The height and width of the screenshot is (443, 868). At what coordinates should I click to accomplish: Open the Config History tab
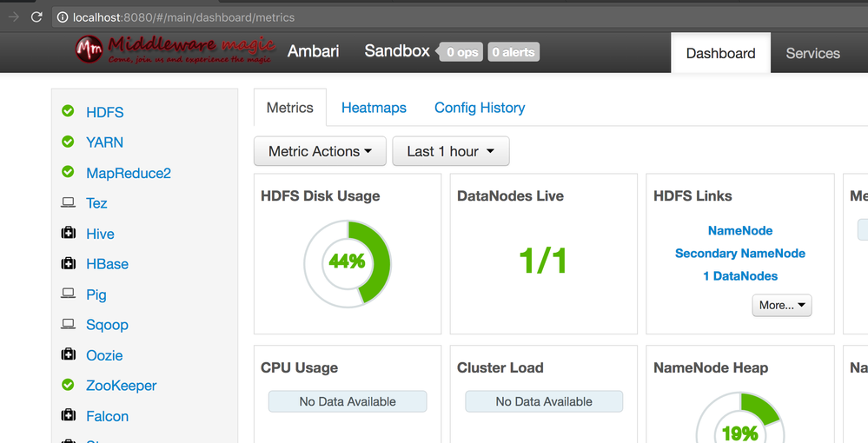coord(480,108)
